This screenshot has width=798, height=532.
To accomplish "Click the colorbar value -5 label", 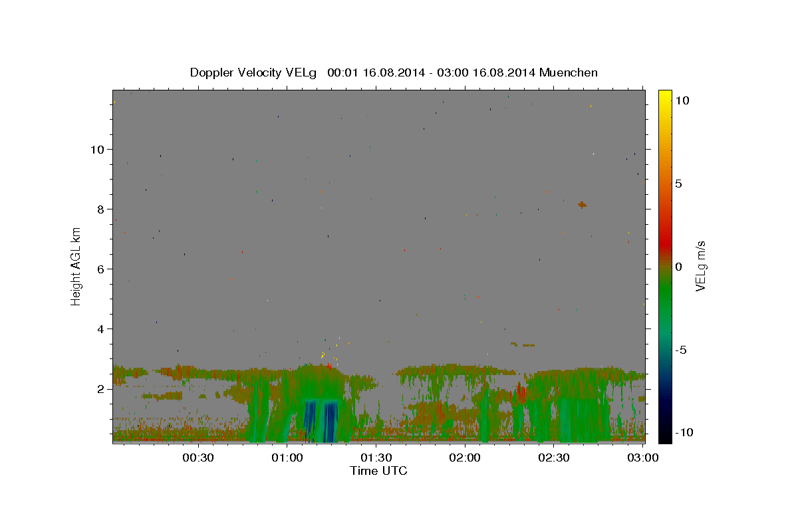I will (680, 350).
